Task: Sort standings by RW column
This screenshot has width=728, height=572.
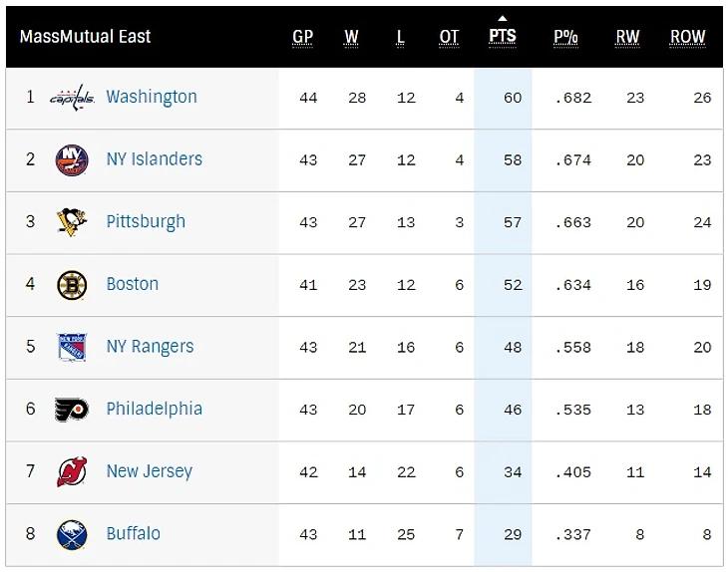Action: (x=627, y=37)
